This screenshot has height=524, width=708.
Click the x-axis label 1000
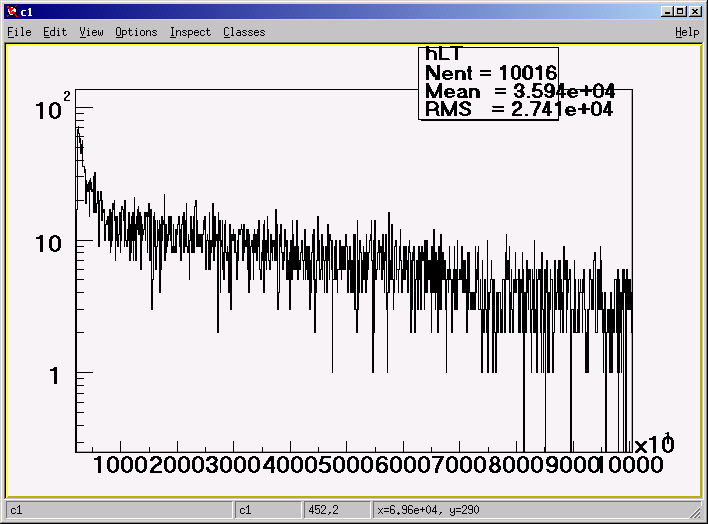(x=121, y=465)
